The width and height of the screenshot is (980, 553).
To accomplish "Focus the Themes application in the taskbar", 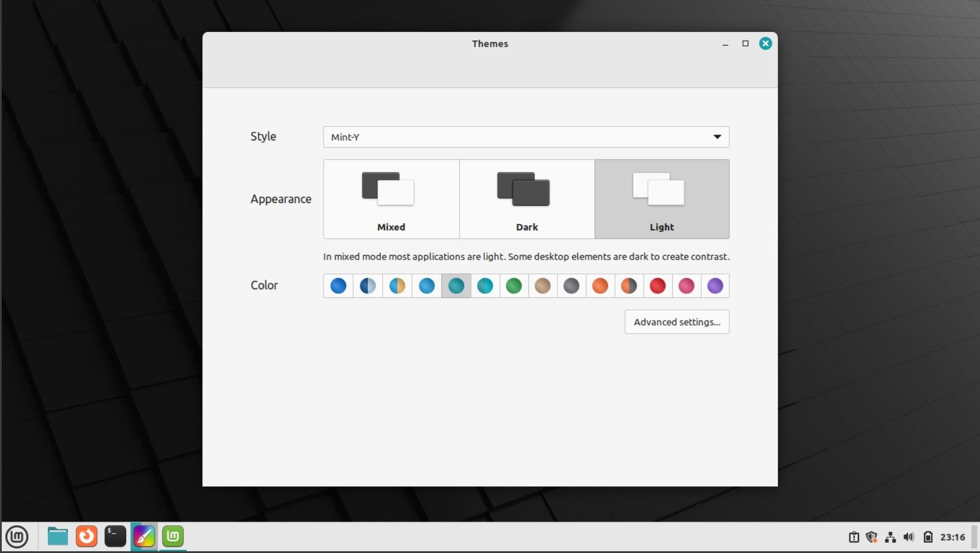I will coord(143,536).
